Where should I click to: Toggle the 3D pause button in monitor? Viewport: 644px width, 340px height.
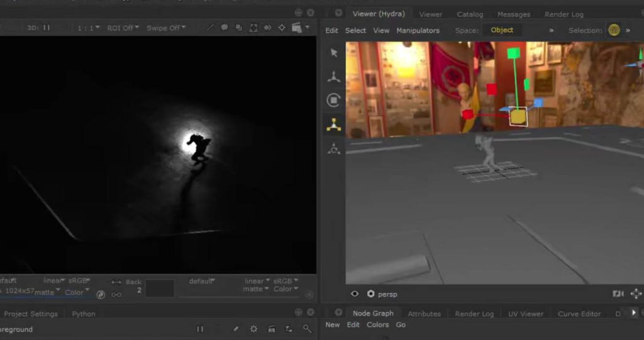tap(46, 28)
